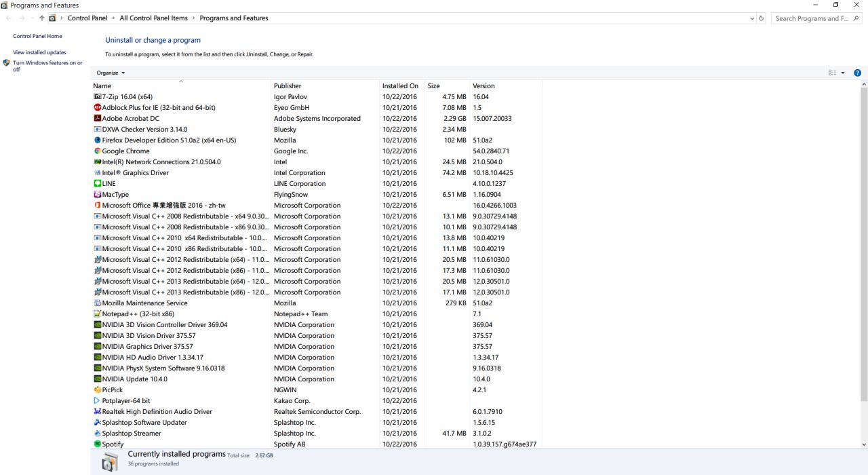Click the Microsoft Office 2016 icon

coord(97,206)
